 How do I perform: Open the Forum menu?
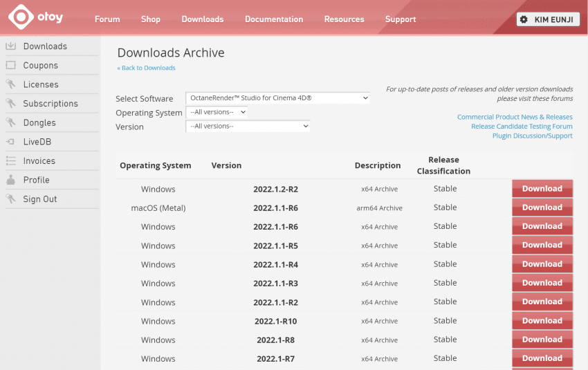(107, 19)
